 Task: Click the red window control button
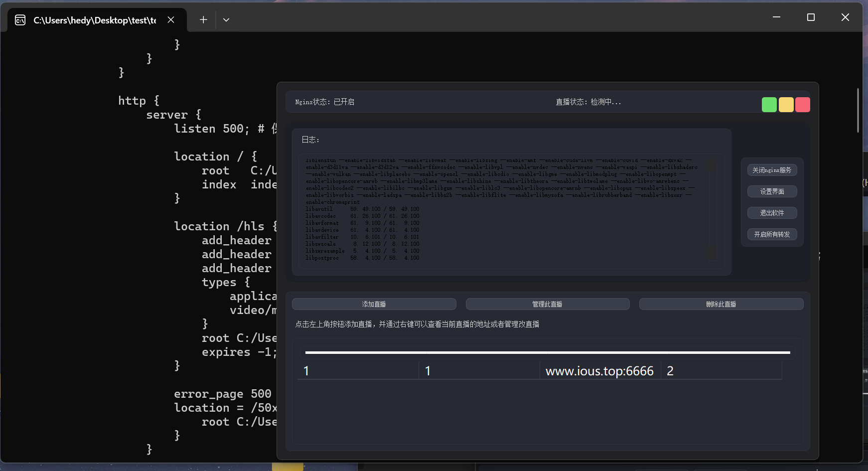pos(802,105)
